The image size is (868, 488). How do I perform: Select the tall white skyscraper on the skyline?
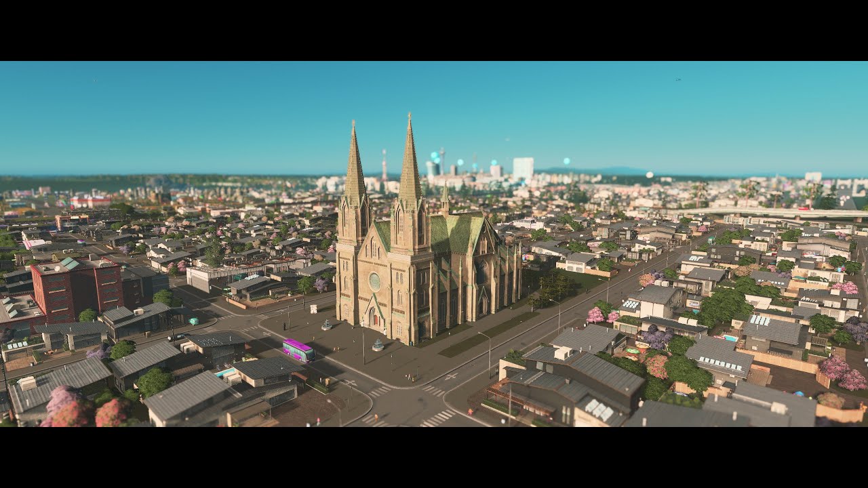[x=523, y=169]
